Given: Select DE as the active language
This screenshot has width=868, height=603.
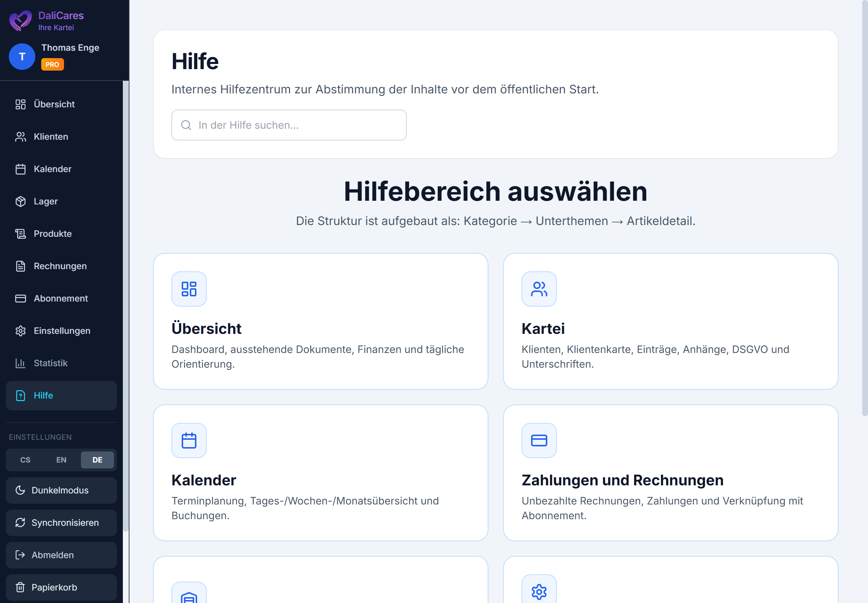Looking at the screenshot, I should tap(97, 460).
